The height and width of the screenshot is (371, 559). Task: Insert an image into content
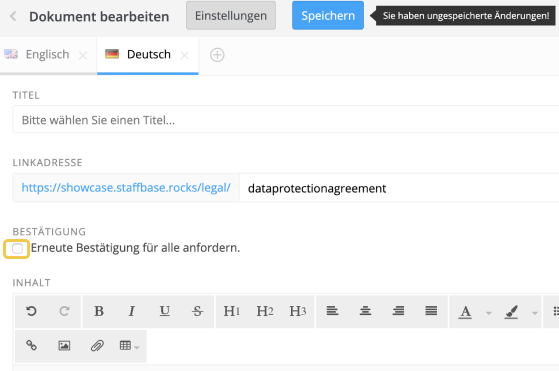tap(64, 345)
